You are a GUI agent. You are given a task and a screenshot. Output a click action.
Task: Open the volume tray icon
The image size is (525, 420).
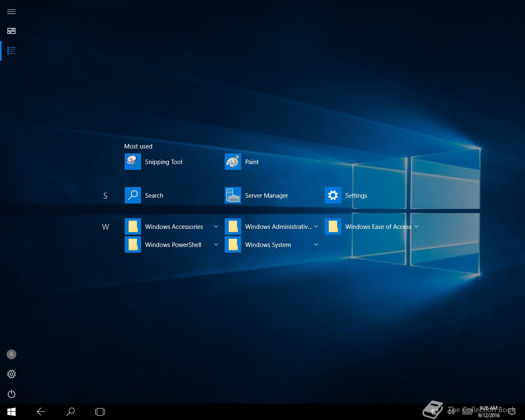tap(451, 412)
